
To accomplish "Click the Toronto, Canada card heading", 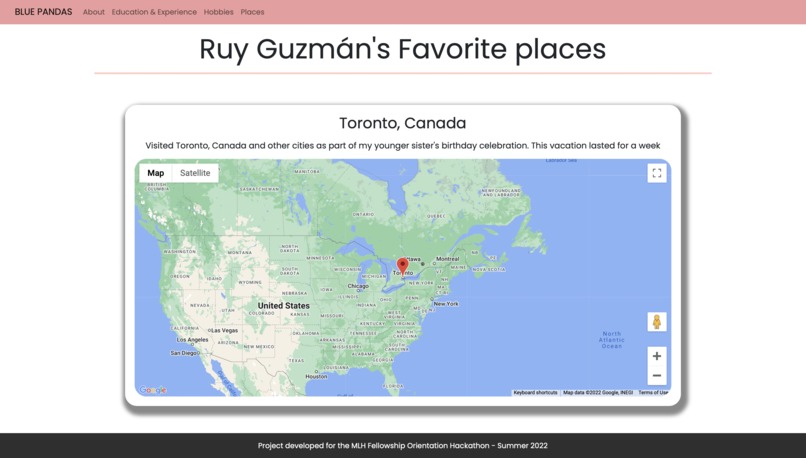I will (402, 123).
